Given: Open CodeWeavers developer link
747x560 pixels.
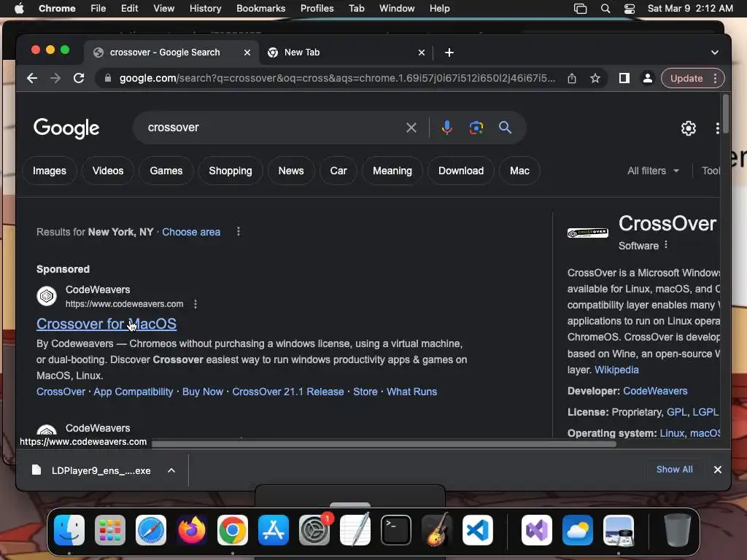Looking at the screenshot, I should click(655, 391).
